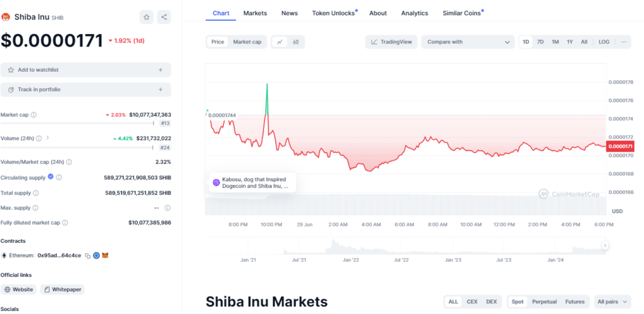Switch chart to Market cap mode
644x314 pixels.
click(x=247, y=42)
